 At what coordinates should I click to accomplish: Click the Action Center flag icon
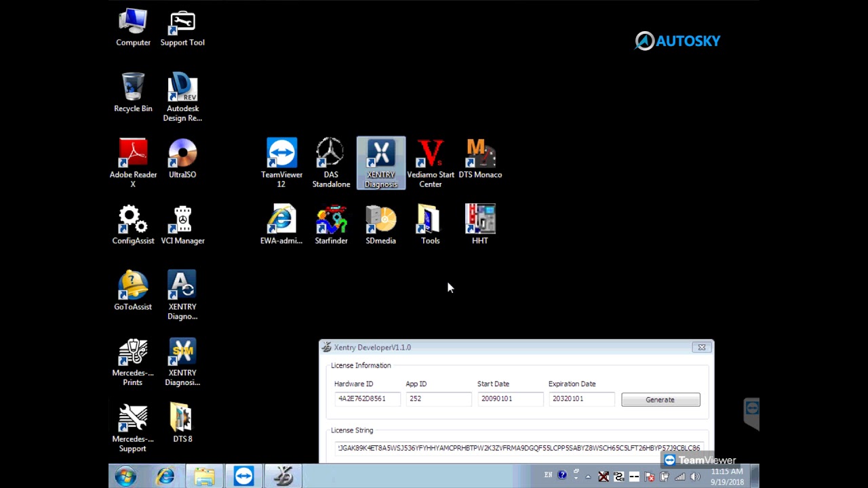pyautogui.click(x=650, y=477)
